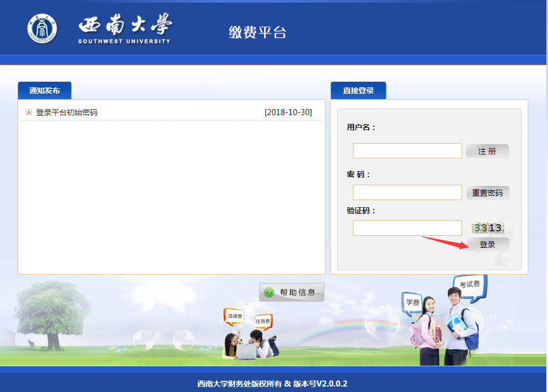
Task: Click the 学费 speech bubble
Action: [413, 302]
